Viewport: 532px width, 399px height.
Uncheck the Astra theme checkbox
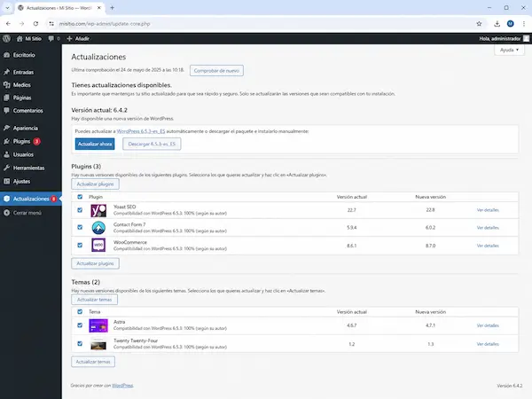coord(80,325)
